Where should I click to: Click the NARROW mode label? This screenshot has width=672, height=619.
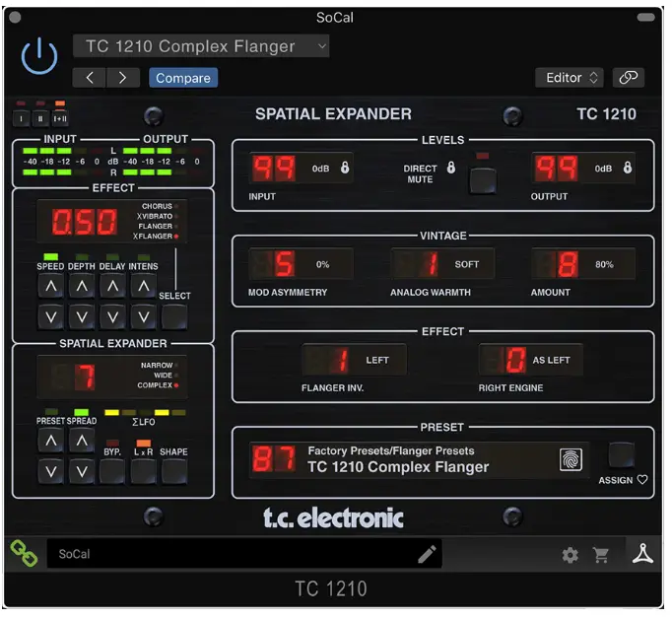click(157, 366)
